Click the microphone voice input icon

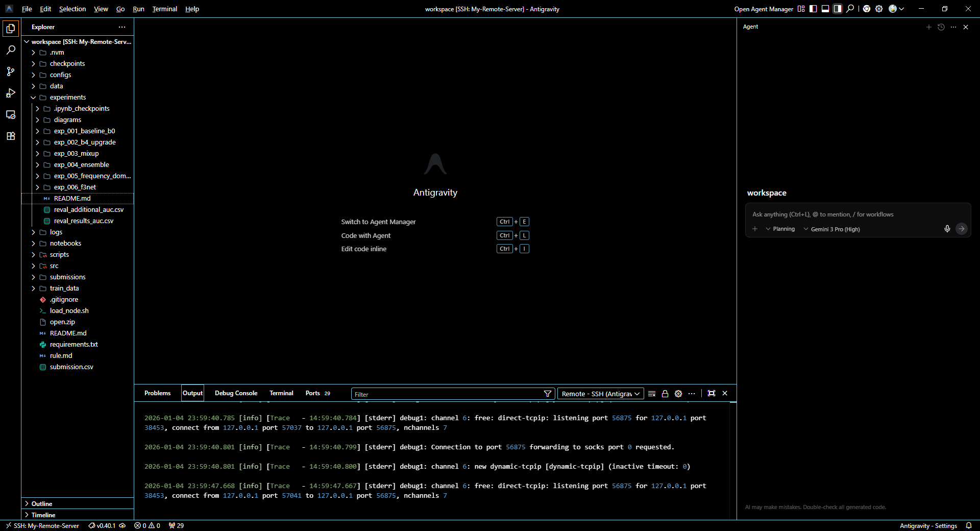point(947,229)
